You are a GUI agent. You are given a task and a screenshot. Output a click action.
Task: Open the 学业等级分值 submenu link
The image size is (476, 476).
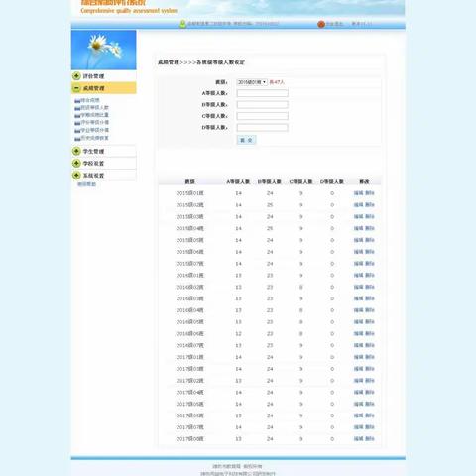[94, 130]
